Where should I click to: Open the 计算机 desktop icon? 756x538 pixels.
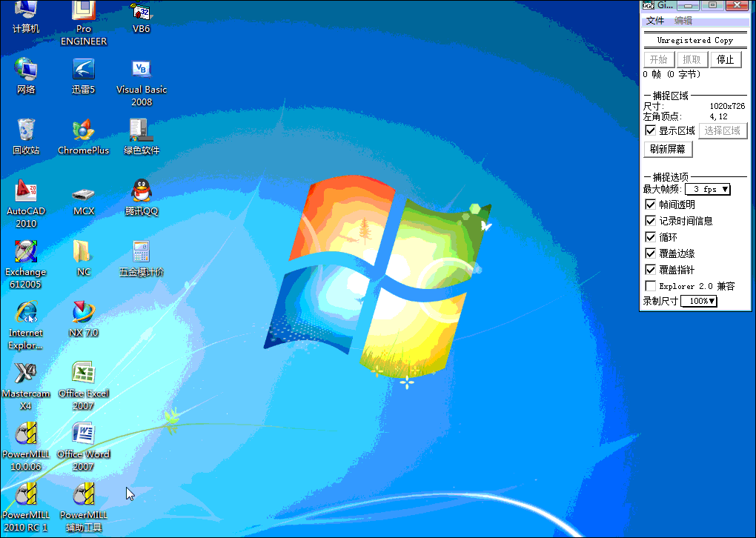tap(25, 17)
